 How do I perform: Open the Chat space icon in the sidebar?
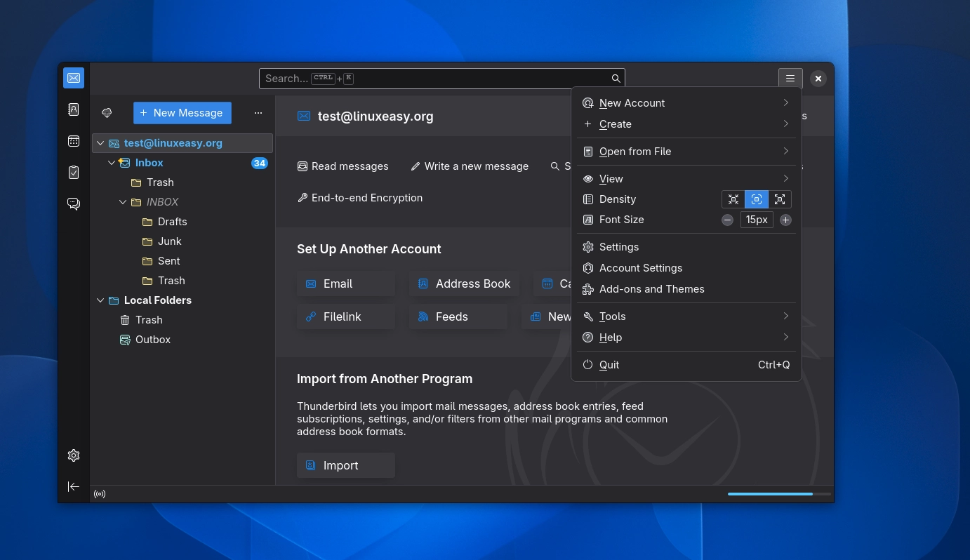pos(74,204)
